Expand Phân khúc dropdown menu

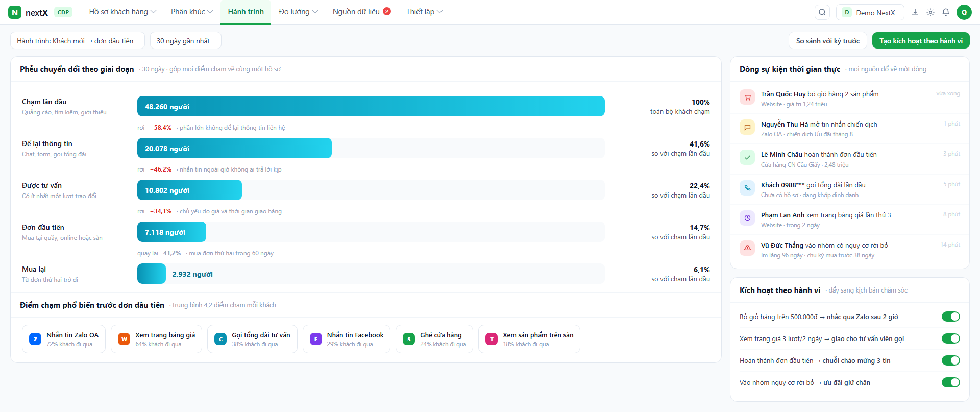pyautogui.click(x=192, y=12)
